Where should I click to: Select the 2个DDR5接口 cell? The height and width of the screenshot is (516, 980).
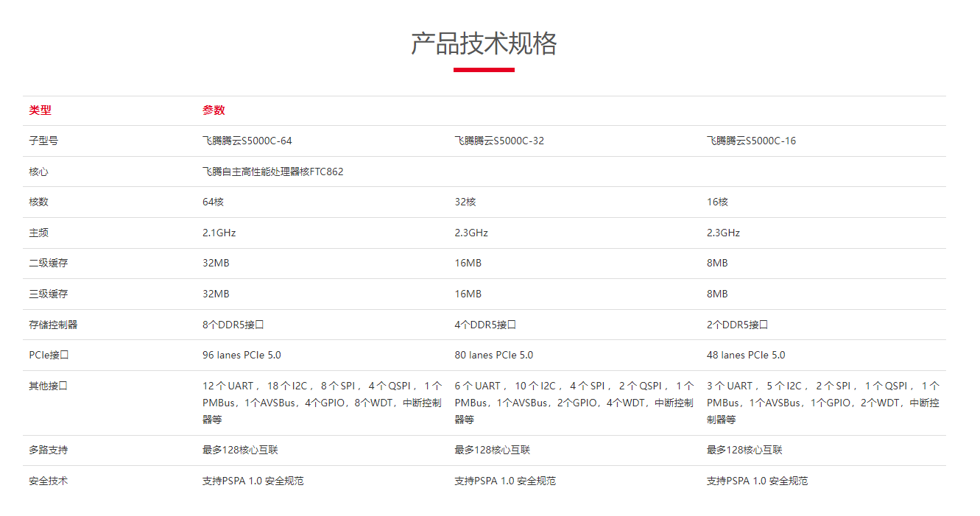737,325
